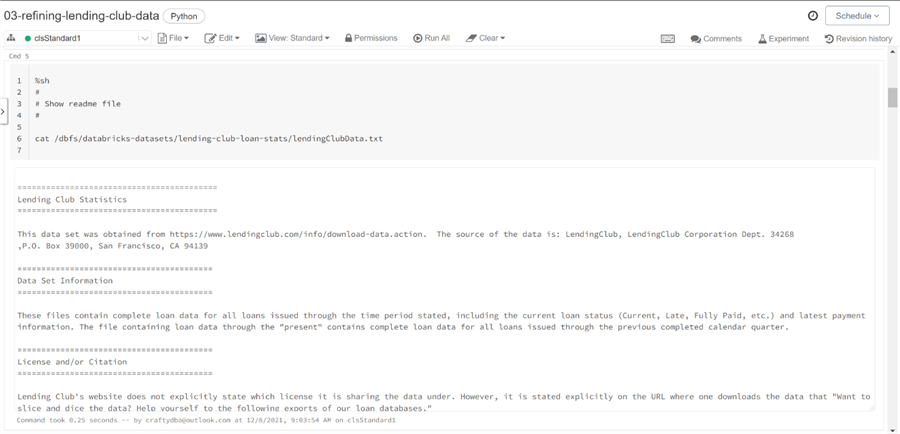Image resolution: width=900 pixels, height=434 pixels.
Task: Open the Comments panel
Action: pos(716,38)
